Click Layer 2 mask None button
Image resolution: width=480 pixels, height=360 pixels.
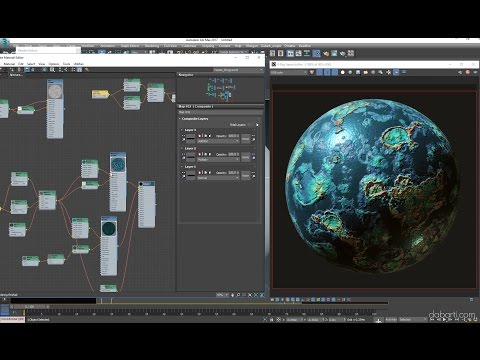(x=246, y=157)
